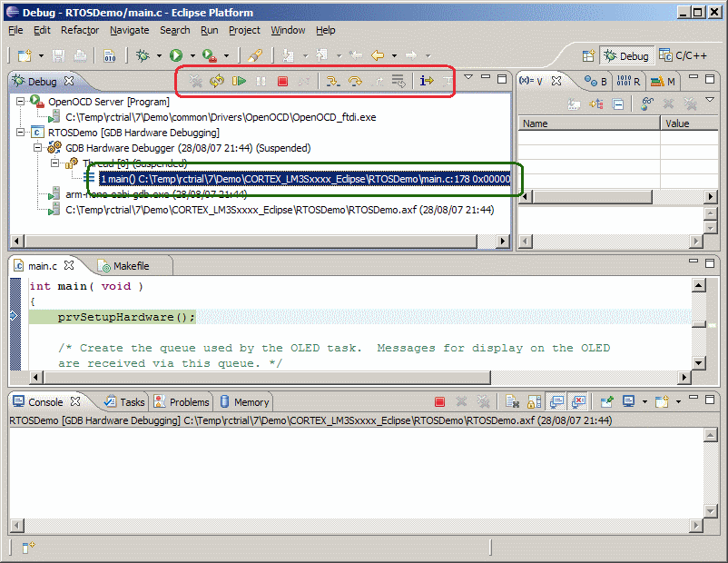728x563 pixels.
Task: Collapse the OpenOCD Server tree node
Action: (20, 102)
